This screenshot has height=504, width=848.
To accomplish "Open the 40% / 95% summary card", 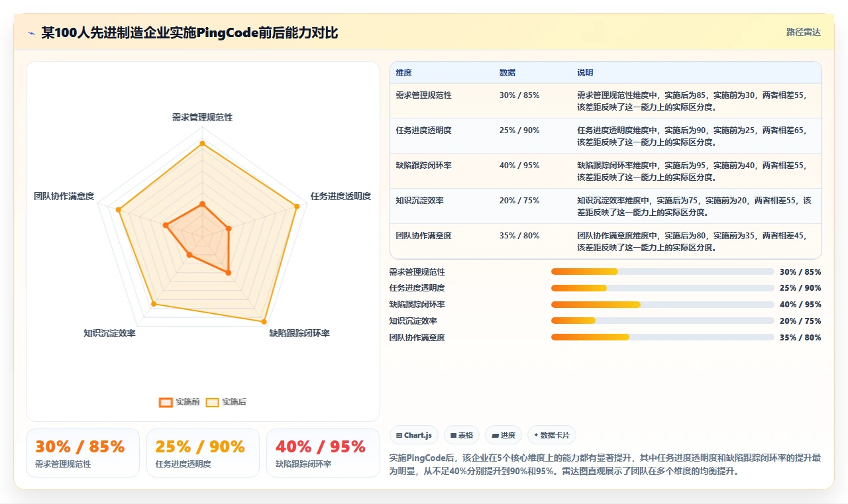I will point(323,453).
